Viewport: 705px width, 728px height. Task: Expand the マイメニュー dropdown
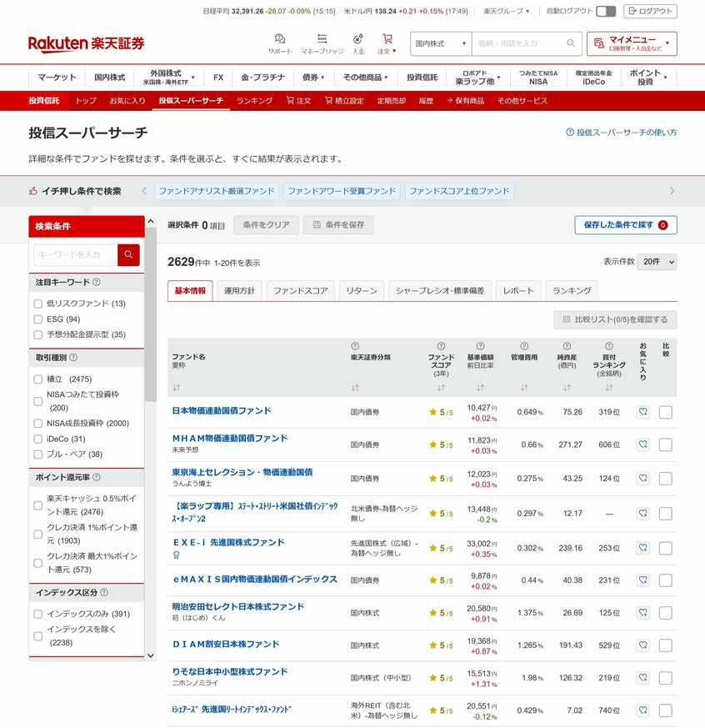[x=632, y=43]
